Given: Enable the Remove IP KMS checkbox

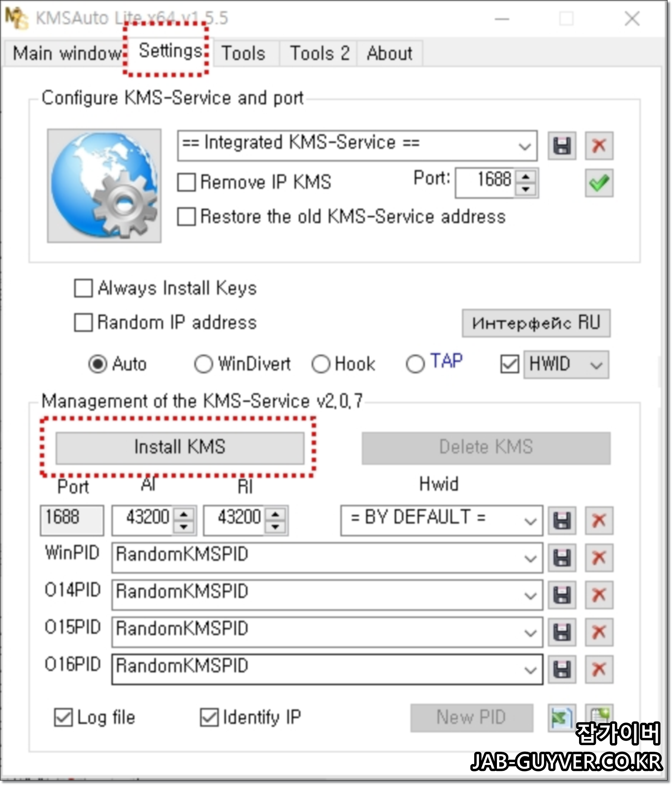Looking at the screenshot, I should click(x=186, y=182).
